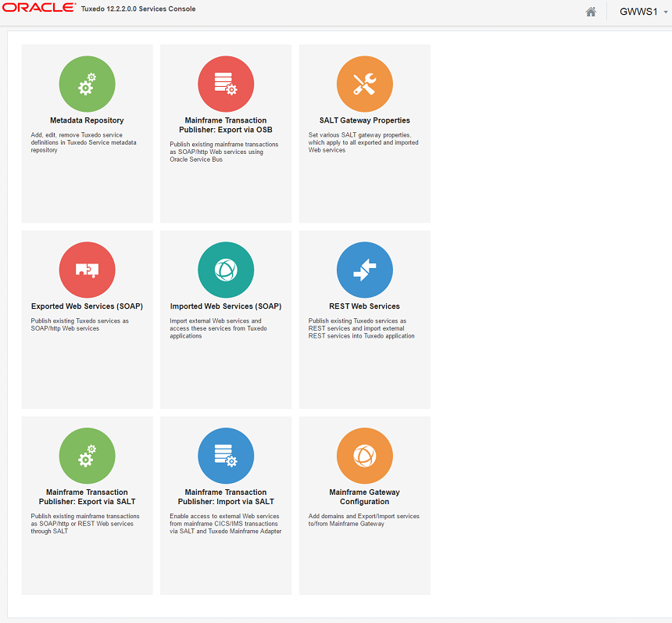Click the Exported Web Services puzzle icon

click(x=87, y=270)
